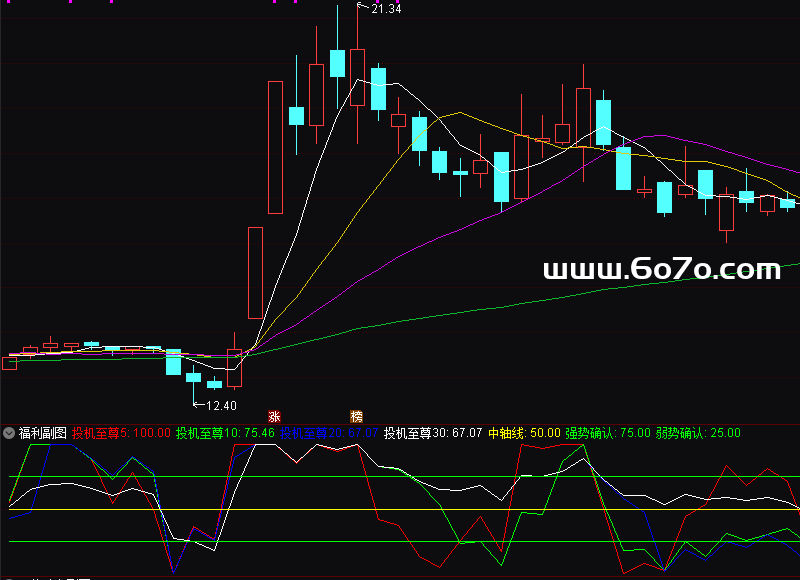Click the 21.34 high price marker
Viewport: 800px width, 580px height.
coord(386,9)
